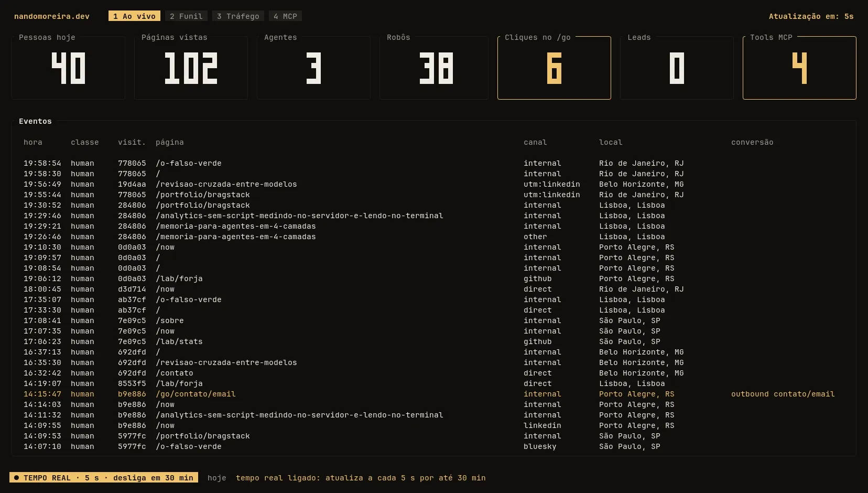Select the /lab/stats page entry
Viewport: 868px width, 493px height.
(x=179, y=341)
